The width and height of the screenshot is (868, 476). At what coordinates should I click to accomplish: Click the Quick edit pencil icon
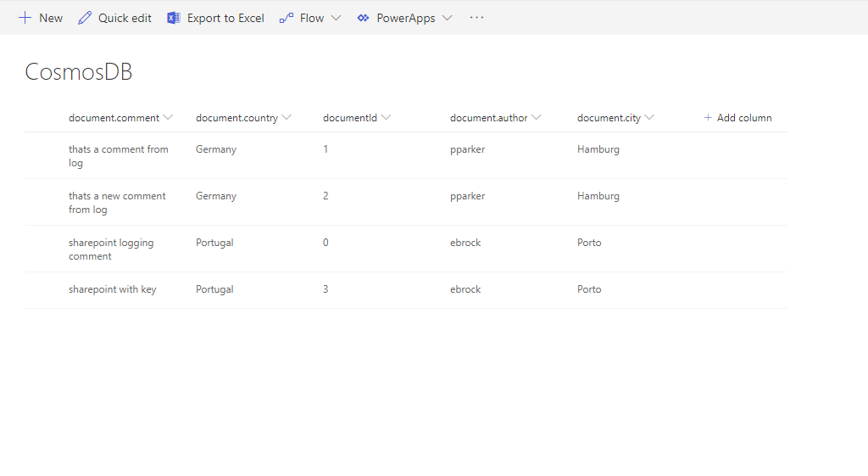pyautogui.click(x=85, y=18)
